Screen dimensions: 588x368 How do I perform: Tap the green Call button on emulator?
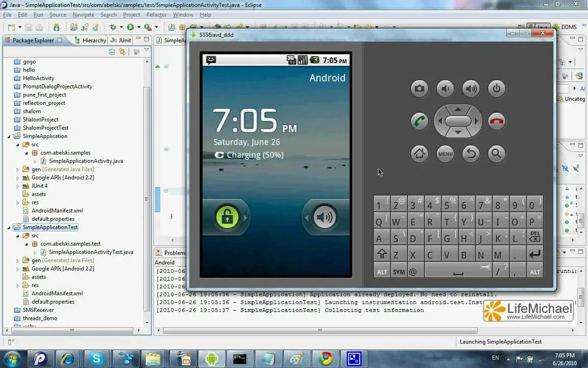click(x=420, y=121)
